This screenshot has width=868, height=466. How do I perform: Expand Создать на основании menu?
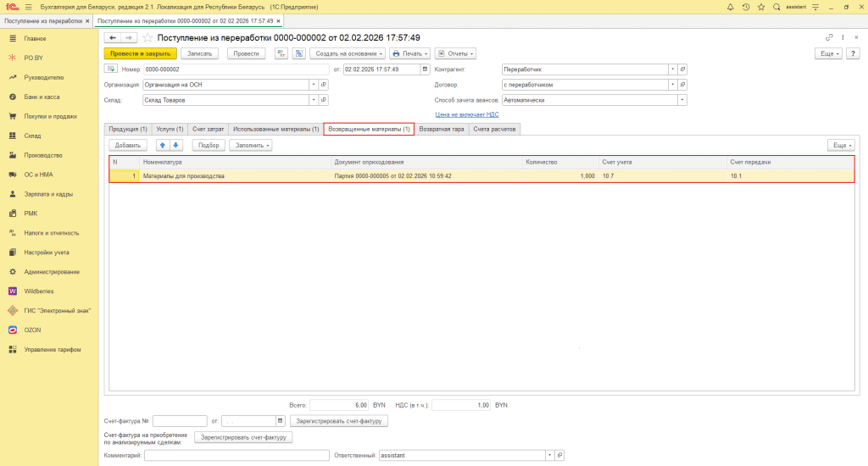(348, 53)
